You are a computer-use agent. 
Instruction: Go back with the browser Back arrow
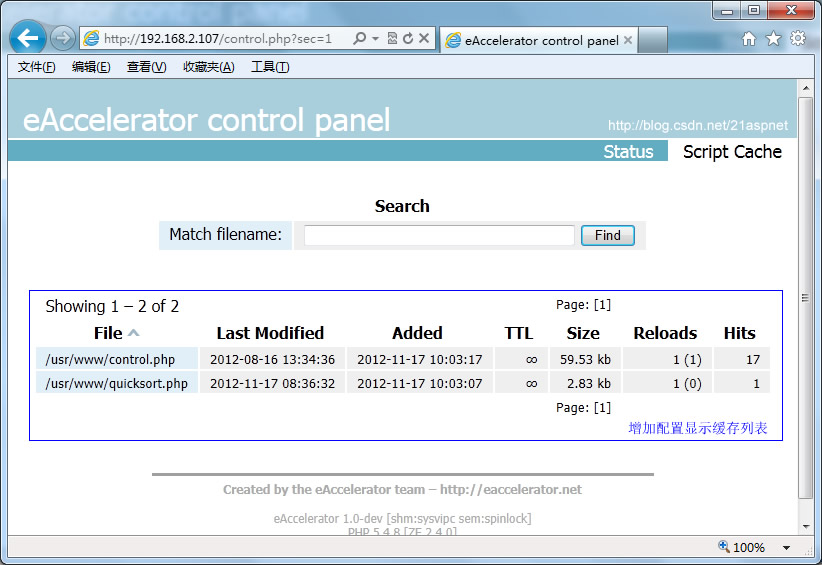[28, 38]
